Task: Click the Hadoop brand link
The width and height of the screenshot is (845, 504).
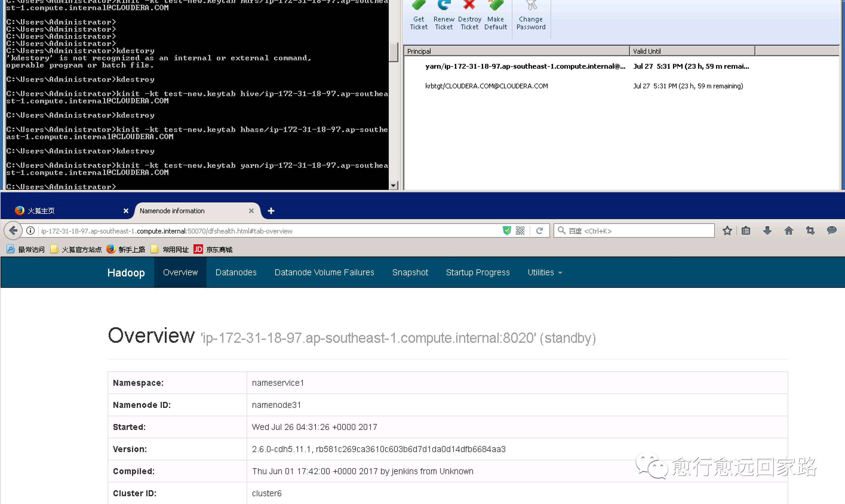Action: click(x=126, y=273)
